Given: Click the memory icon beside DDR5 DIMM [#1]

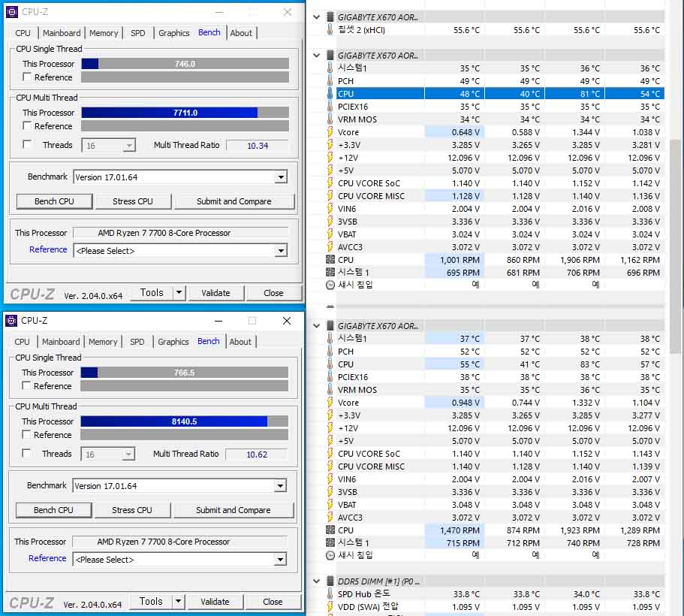Looking at the screenshot, I should [x=330, y=581].
